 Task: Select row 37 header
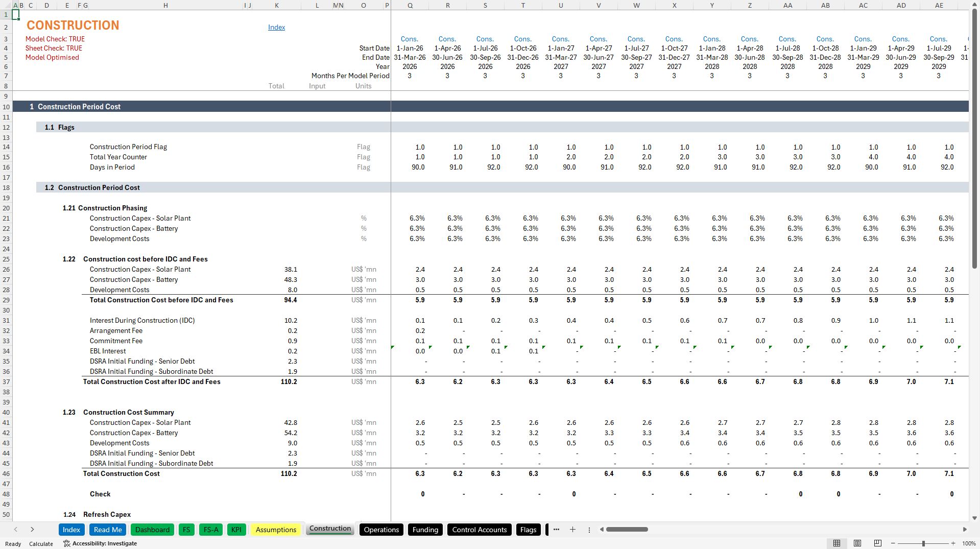click(6, 381)
